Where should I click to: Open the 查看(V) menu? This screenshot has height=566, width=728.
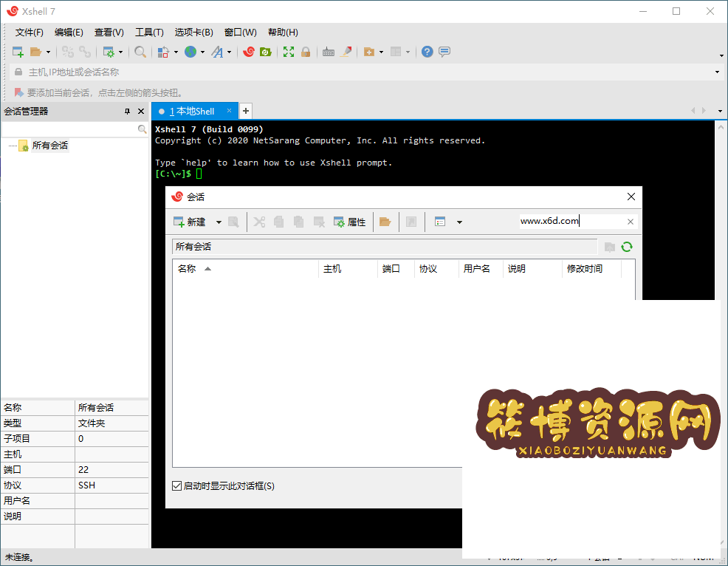pyautogui.click(x=109, y=32)
